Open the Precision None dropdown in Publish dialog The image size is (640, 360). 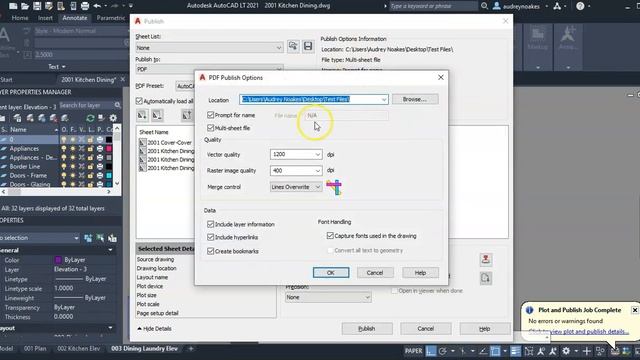(328, 297)
